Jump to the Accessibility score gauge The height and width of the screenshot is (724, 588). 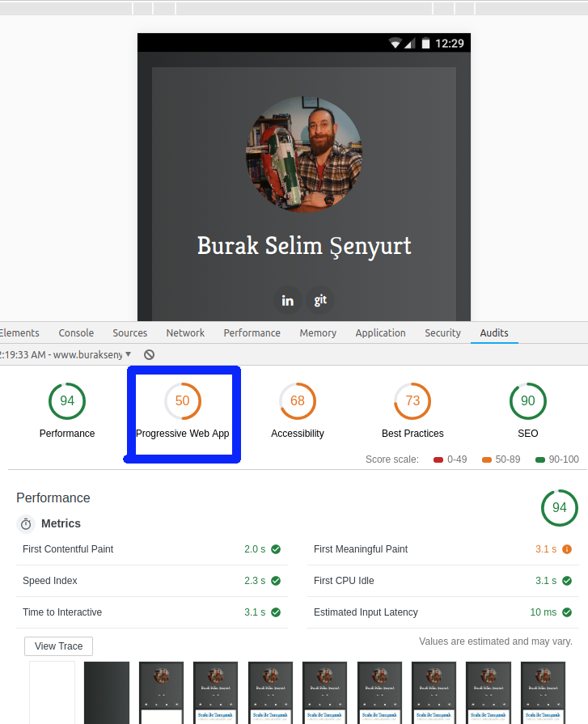[298, 401]
